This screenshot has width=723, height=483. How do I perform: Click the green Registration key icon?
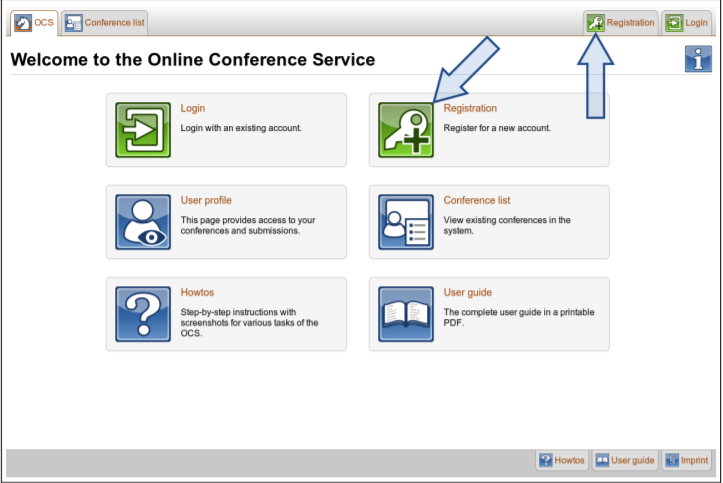(406, 130)
